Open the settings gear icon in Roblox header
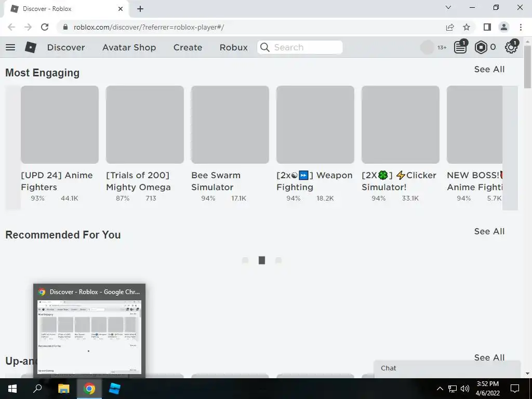Viewport: 532px width, 399px height. tap(511, 47)
